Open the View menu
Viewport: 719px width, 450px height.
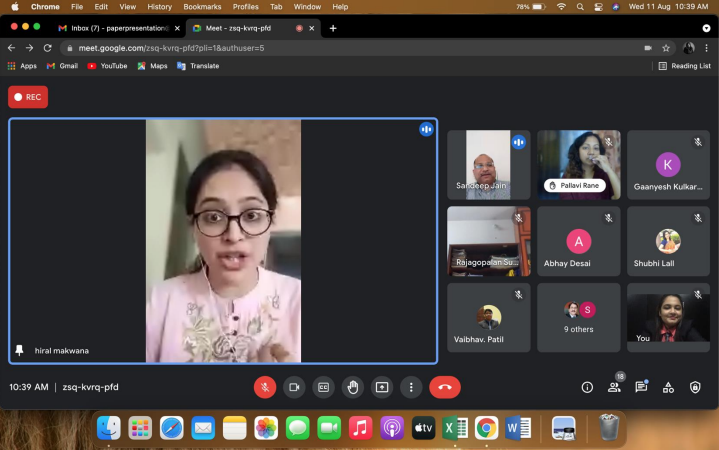pyautogui.click(x=127, y=7)
